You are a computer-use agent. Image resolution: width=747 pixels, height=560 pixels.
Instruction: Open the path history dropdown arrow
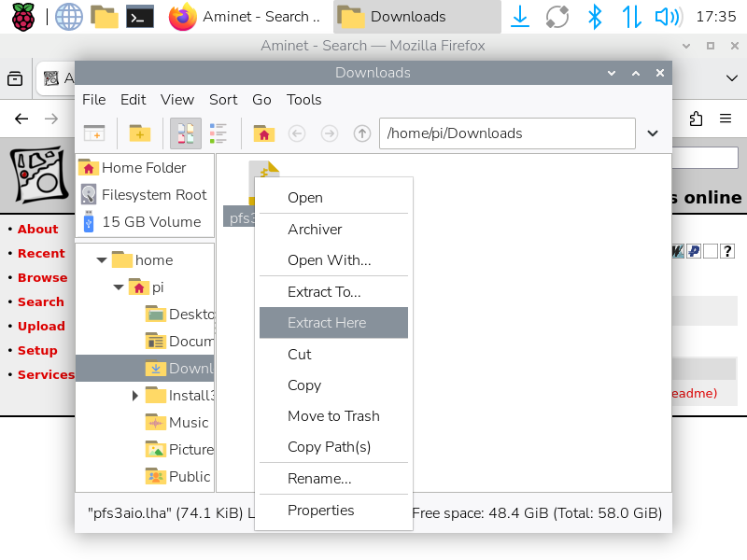654,133
